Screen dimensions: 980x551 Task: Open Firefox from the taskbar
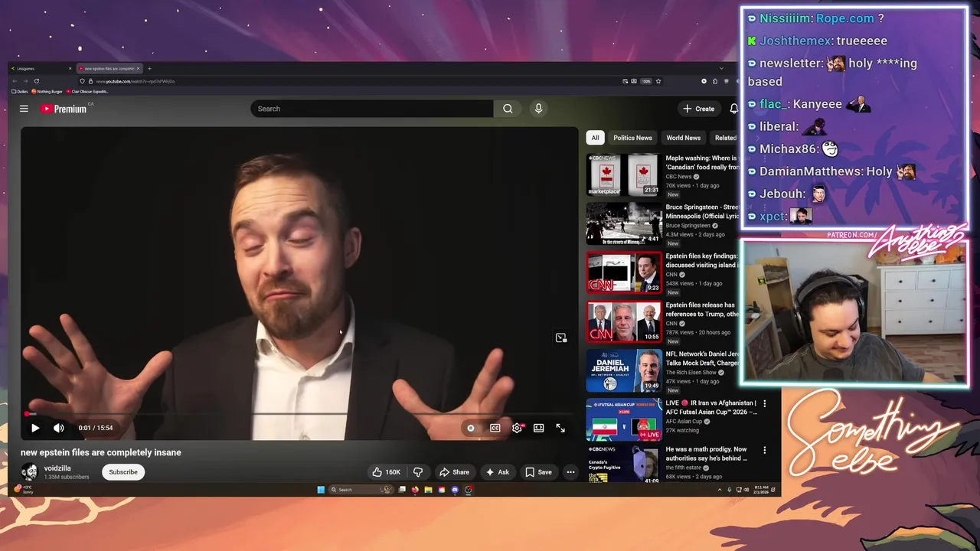pos(415,490)
